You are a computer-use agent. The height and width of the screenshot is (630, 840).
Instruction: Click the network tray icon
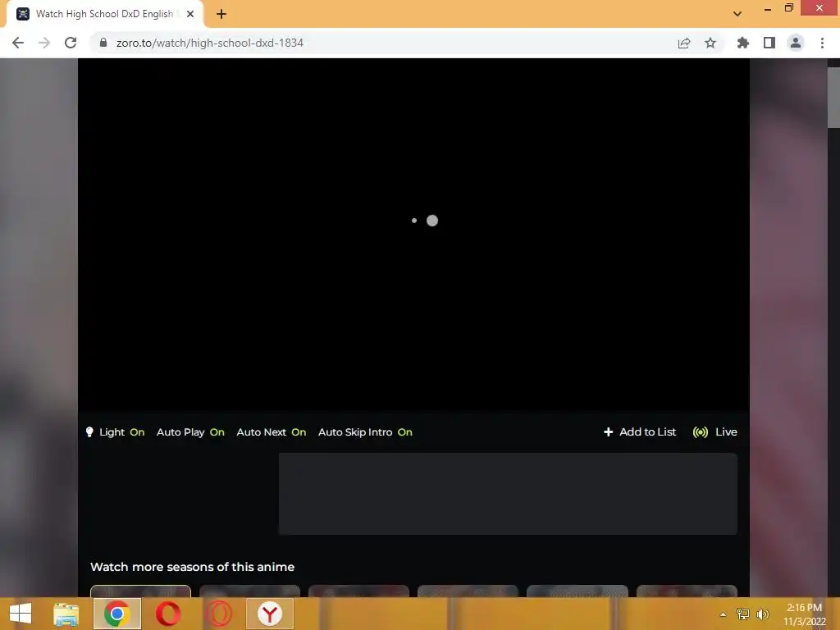742,614
